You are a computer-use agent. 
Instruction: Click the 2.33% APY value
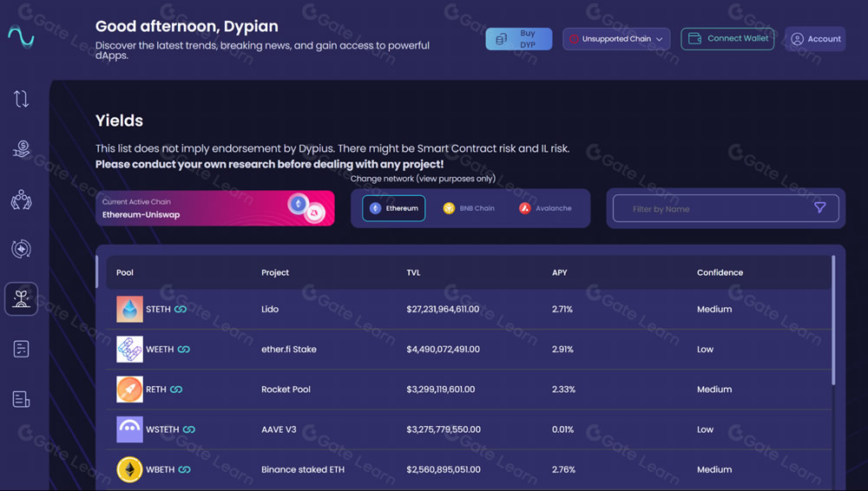[x=563, y=390]
